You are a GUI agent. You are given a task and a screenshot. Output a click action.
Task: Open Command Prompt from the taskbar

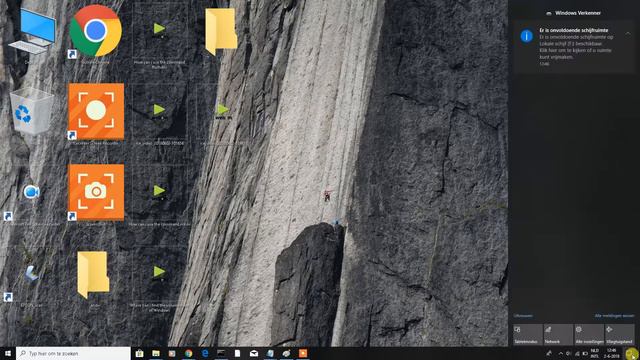coord(221,353)
